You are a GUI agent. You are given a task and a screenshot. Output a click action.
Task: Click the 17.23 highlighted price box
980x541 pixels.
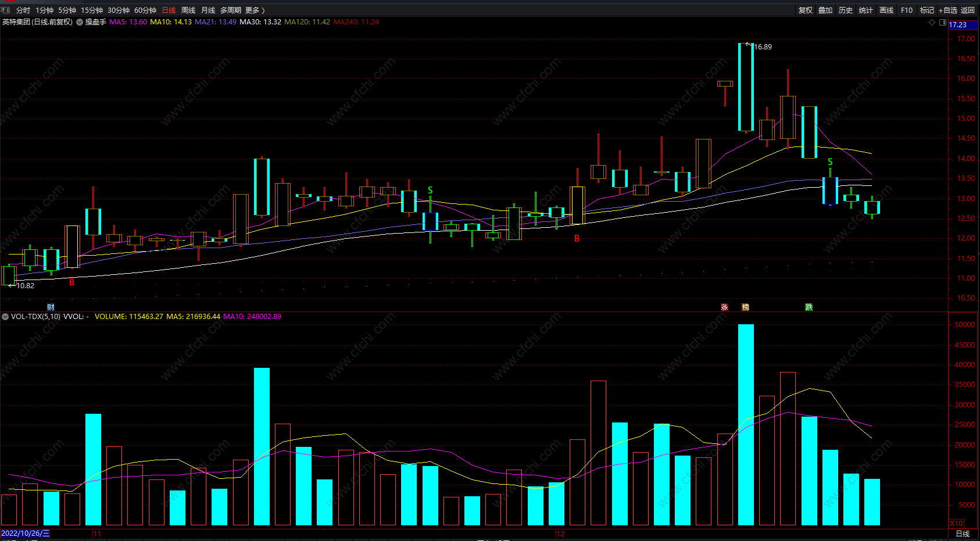(964, 25)
